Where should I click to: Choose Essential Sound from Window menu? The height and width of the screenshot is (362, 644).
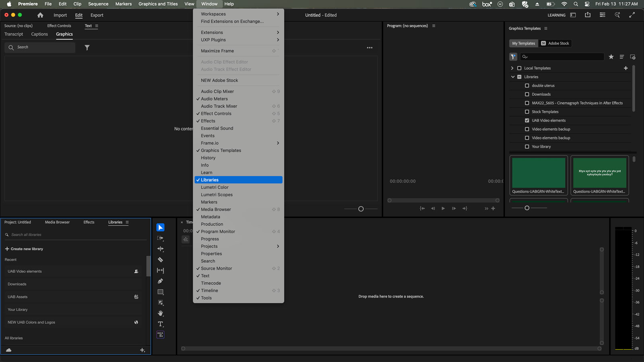pyautogui.click(x=238, y=128)
